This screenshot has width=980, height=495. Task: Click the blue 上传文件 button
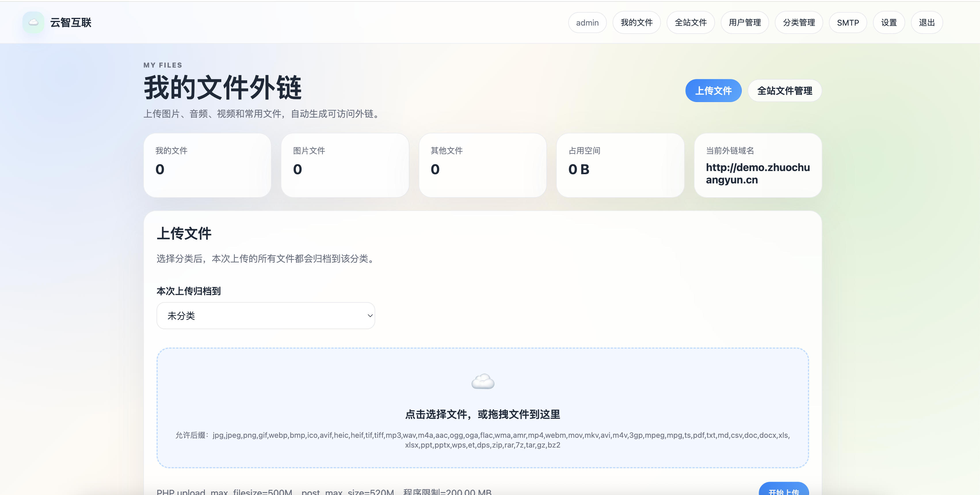click(x=713, y=91)
